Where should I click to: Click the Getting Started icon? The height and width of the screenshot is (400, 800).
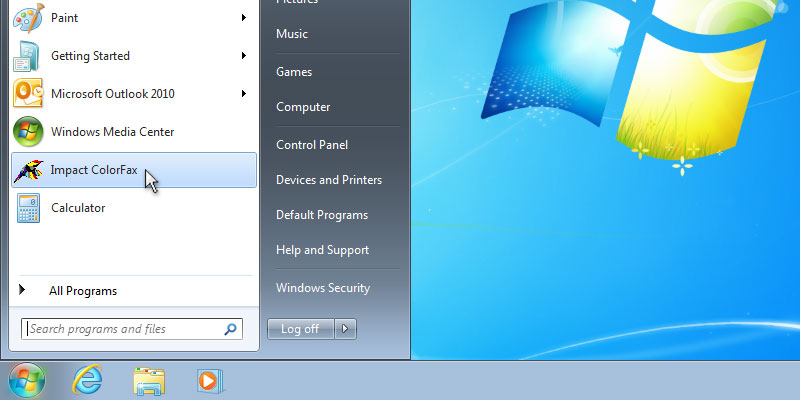coord(27,56)
